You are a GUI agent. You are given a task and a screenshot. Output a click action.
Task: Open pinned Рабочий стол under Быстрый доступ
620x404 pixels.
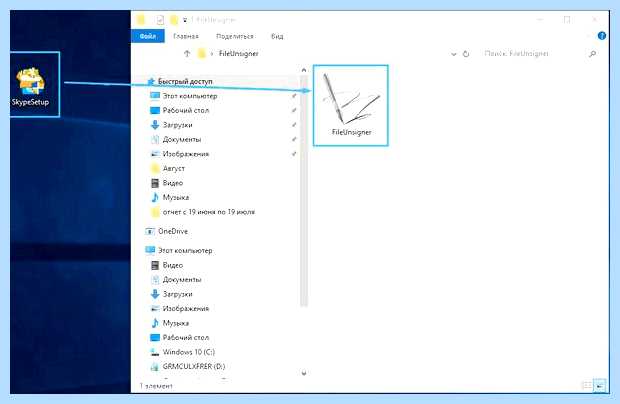click(x=180, y=110)
